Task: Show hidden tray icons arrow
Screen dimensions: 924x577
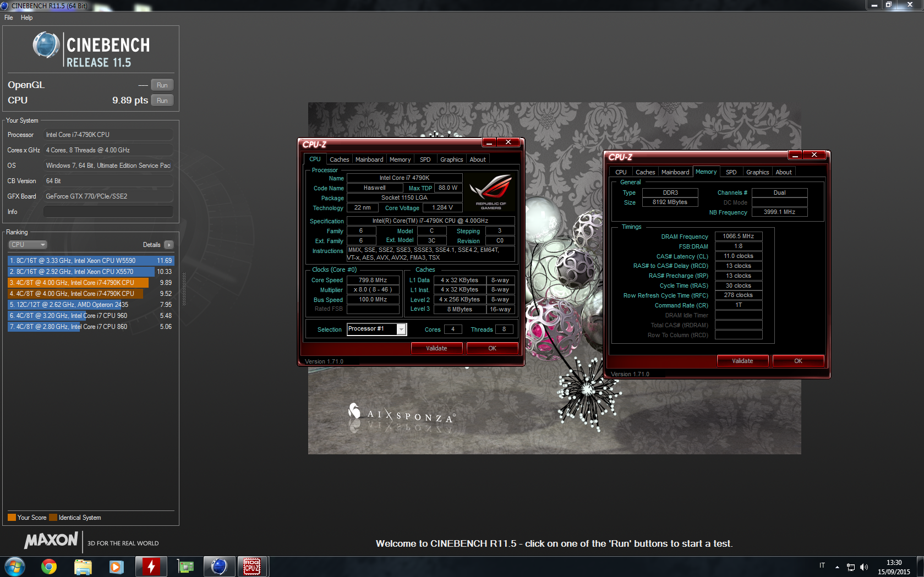Action: pos(837,567)
